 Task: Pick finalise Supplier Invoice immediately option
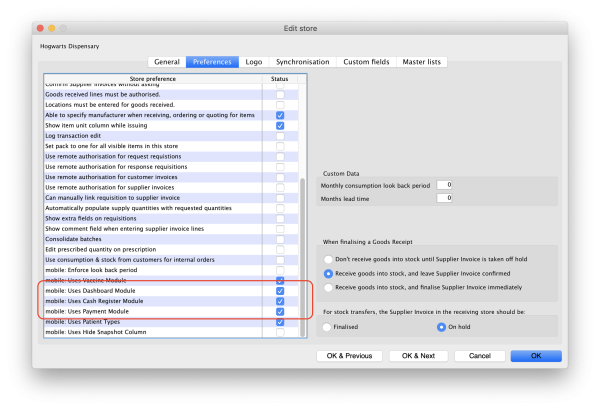coord(328,287)
